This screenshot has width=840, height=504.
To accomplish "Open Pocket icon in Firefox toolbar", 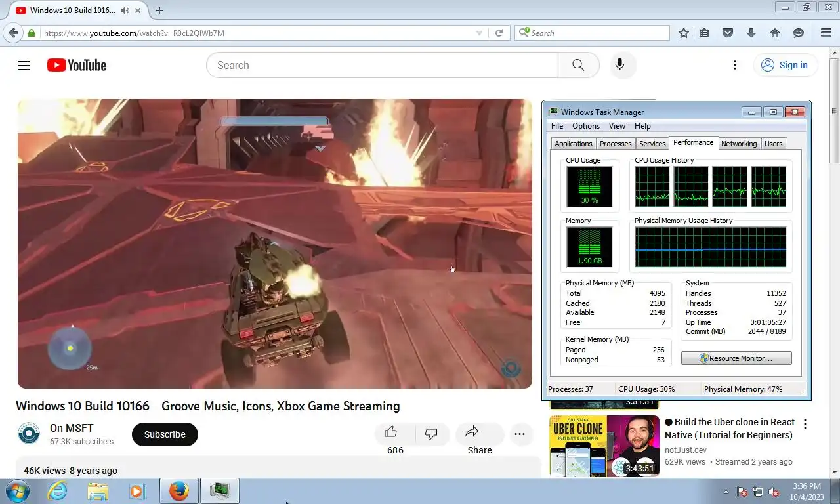I will pos(728,33).
